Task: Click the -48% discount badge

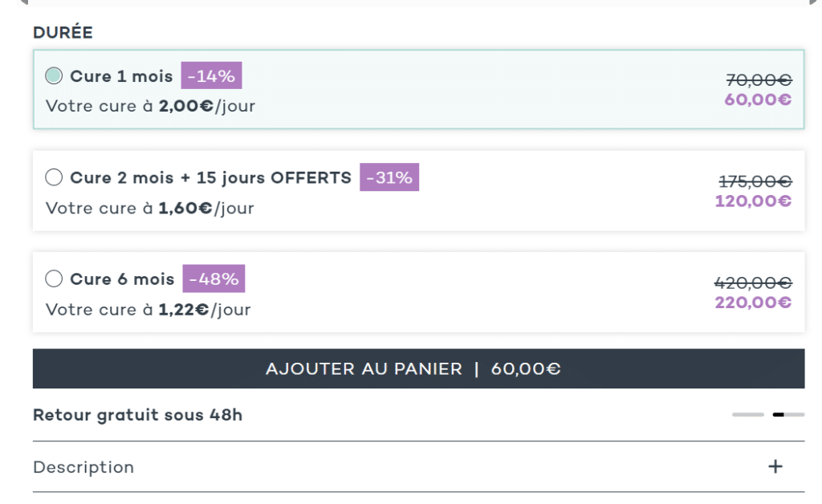Action: click(x=214, y=278)
